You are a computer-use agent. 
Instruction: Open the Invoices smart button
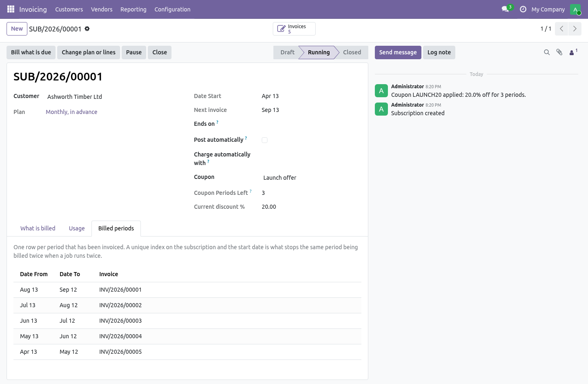(x=294, y=29)
